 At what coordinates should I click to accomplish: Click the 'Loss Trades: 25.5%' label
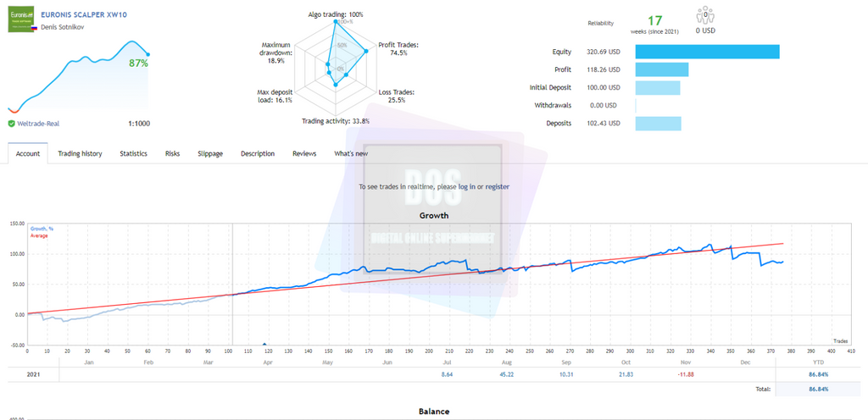(x=397, y=97)
